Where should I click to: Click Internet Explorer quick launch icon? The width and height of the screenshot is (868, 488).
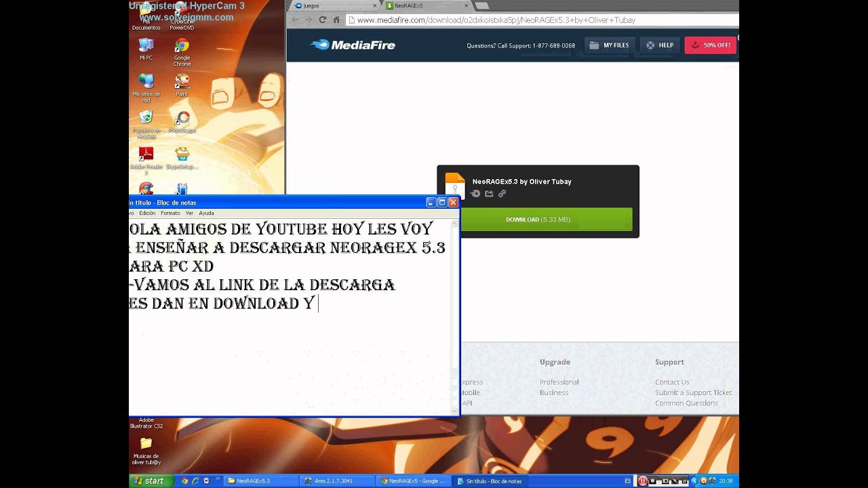[x=195, y=481]
